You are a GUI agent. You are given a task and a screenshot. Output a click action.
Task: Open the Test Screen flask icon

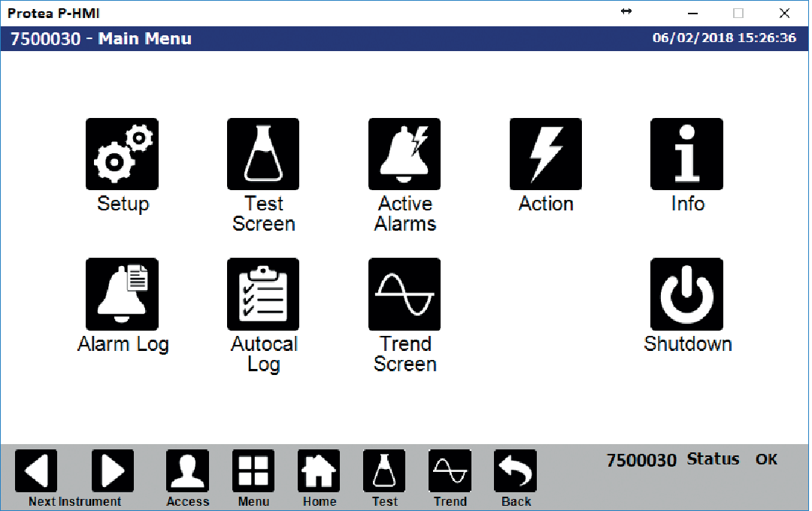pyautogui.click(x=263, y=154)
